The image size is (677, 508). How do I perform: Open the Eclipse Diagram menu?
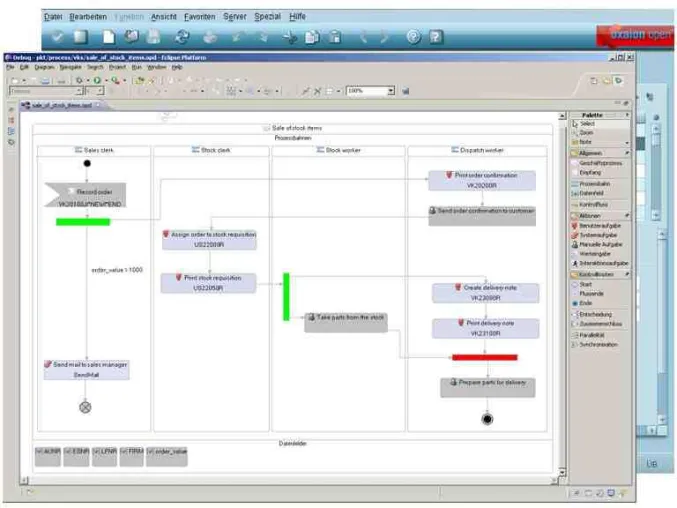(44, 67)
